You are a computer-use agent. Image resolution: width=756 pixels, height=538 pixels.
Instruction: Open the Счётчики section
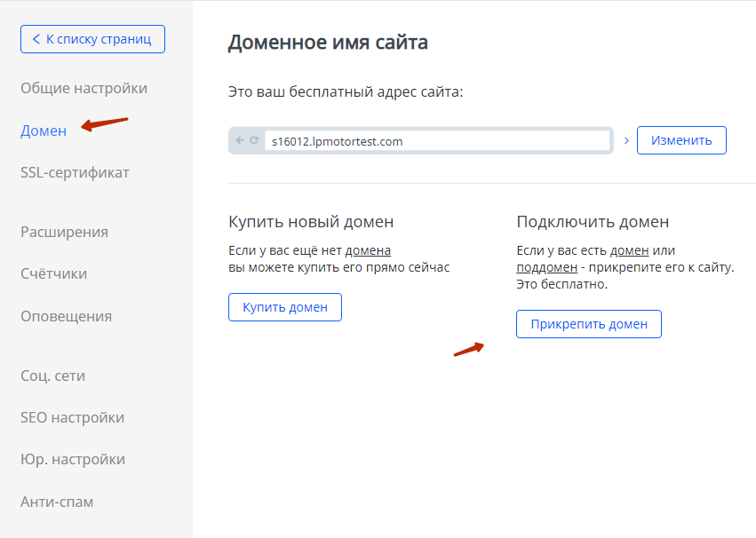53,273
